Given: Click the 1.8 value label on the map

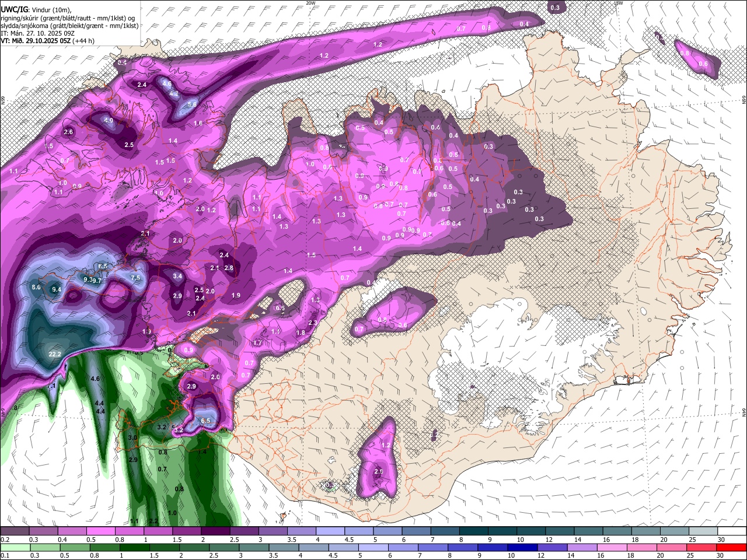Looking at the screenshot, I should tap(301, 332).
